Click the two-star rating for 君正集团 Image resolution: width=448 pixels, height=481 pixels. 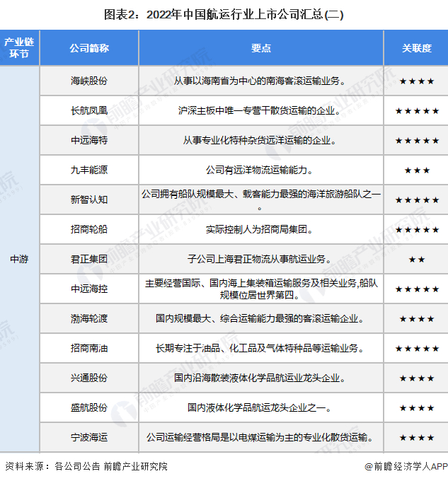[x=417, y=260]
